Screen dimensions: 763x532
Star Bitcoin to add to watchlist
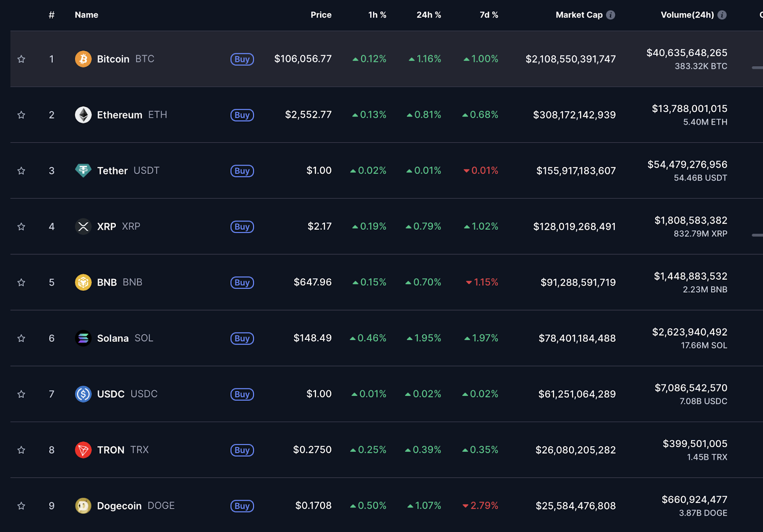[21, 59]
